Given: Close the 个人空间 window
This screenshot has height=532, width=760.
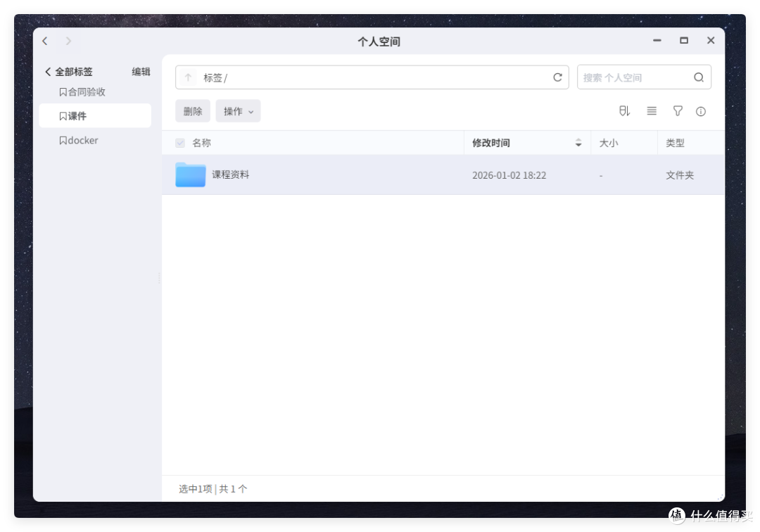Looking at the screenshot, I should point(711,41).
